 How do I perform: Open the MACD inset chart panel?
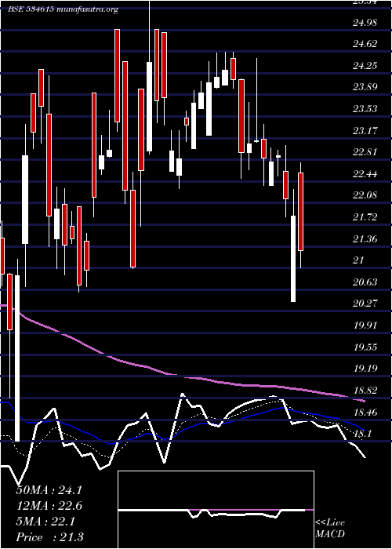pos(216,510)
